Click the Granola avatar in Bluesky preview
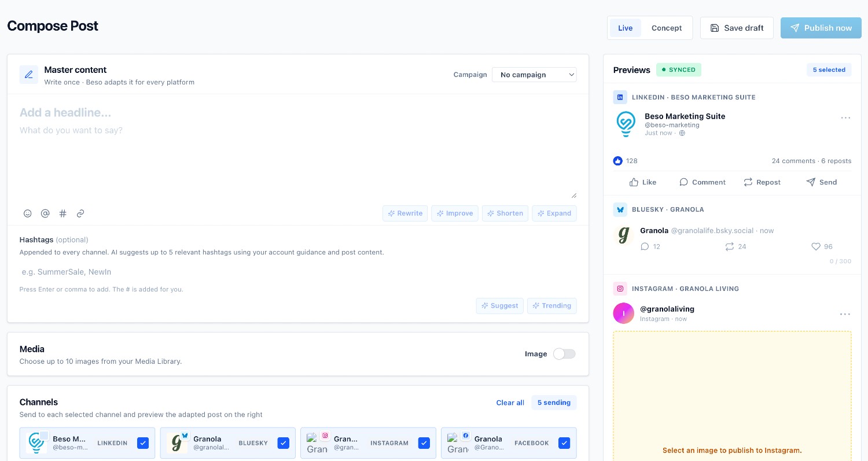This screenshot has height=461, width=868. (624, 235)
